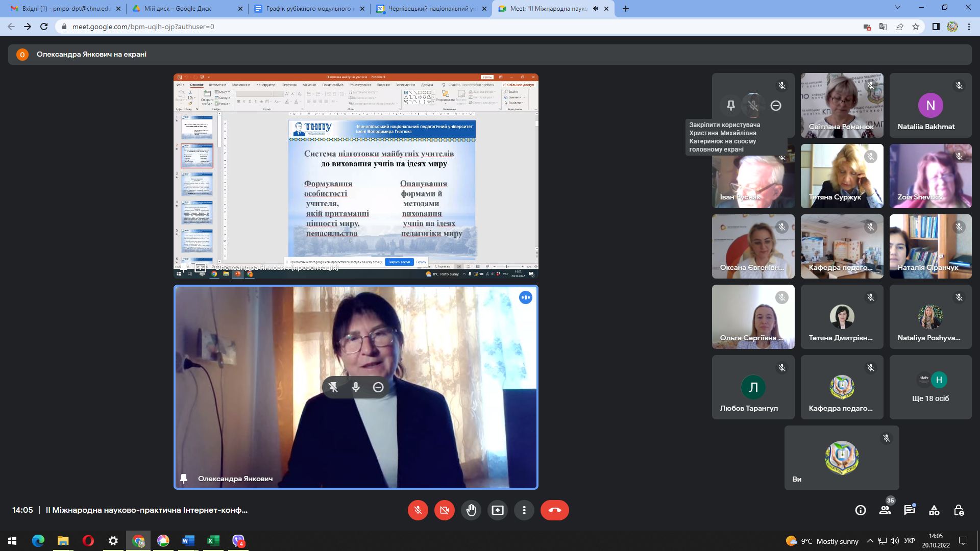Viewport: 980px width, 551px height.
Task: Open PowerPoint 'Вставлення' ribbon tab in presentation
Action: (x=217, y=85)
